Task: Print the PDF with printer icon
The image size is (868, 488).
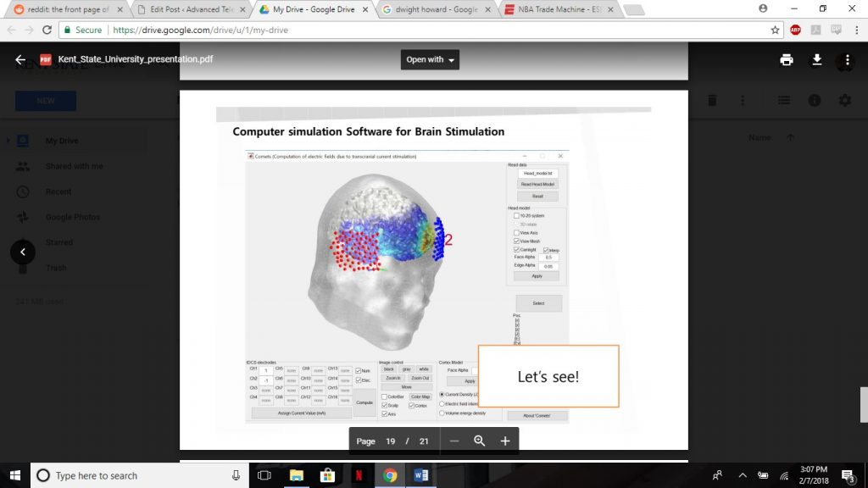Action: [786, 60]
